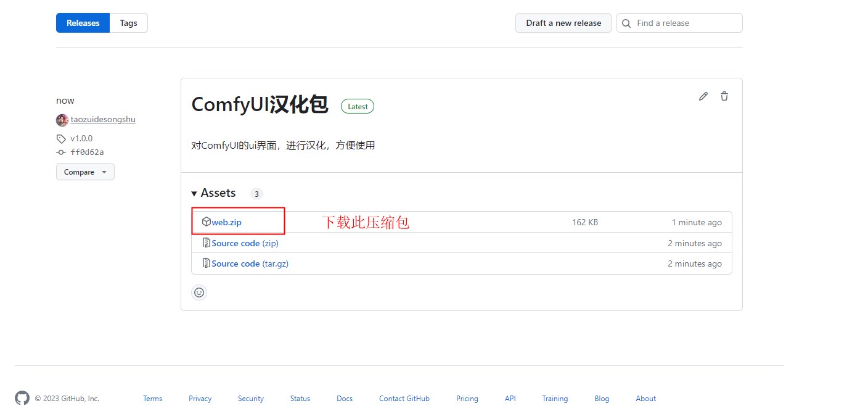868x411 pixels.
Task: Open the GitHub logo in footer
Action: pyautogui.click(x=22, y=398)
